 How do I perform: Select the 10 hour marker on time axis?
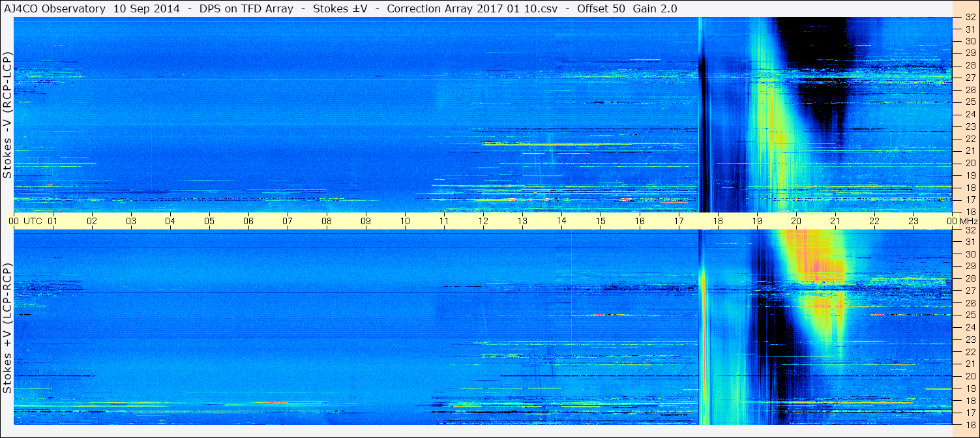[405, 221]
